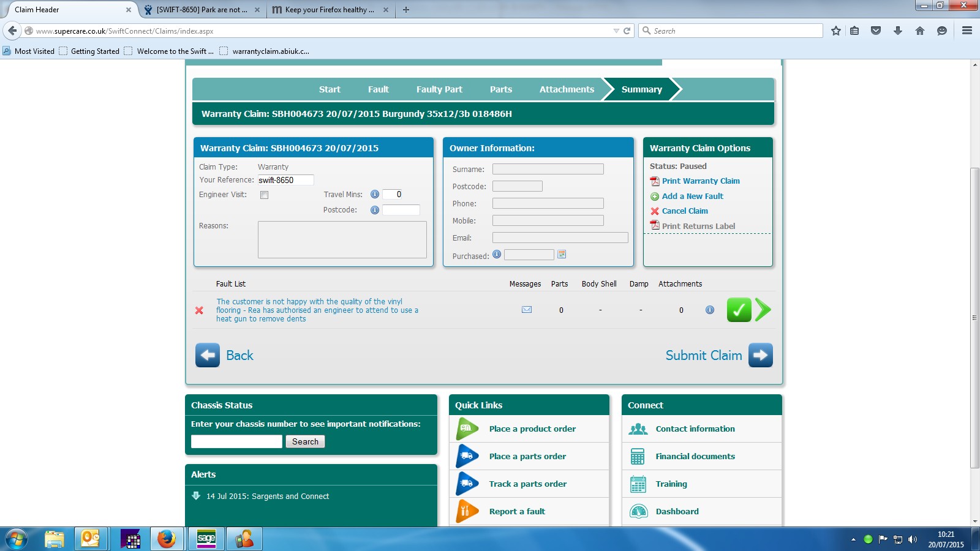Open the fault messages envelope icon

coord(527,310)
